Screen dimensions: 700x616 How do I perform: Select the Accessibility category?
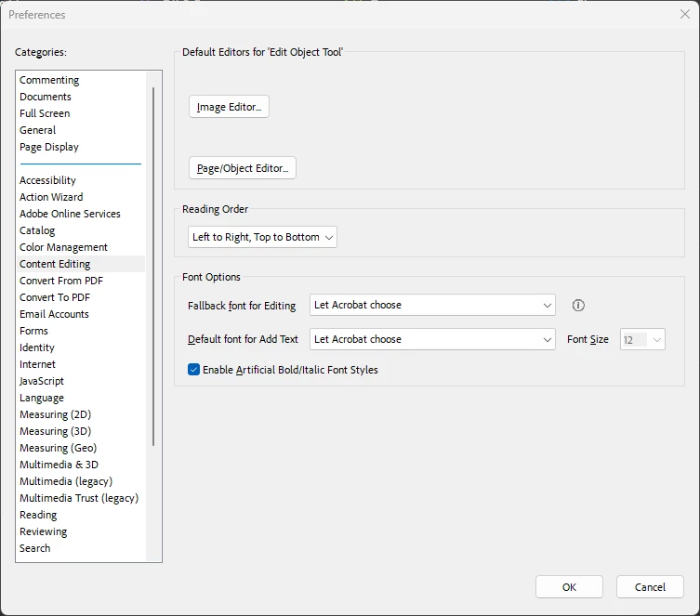(x=81, y=180)
